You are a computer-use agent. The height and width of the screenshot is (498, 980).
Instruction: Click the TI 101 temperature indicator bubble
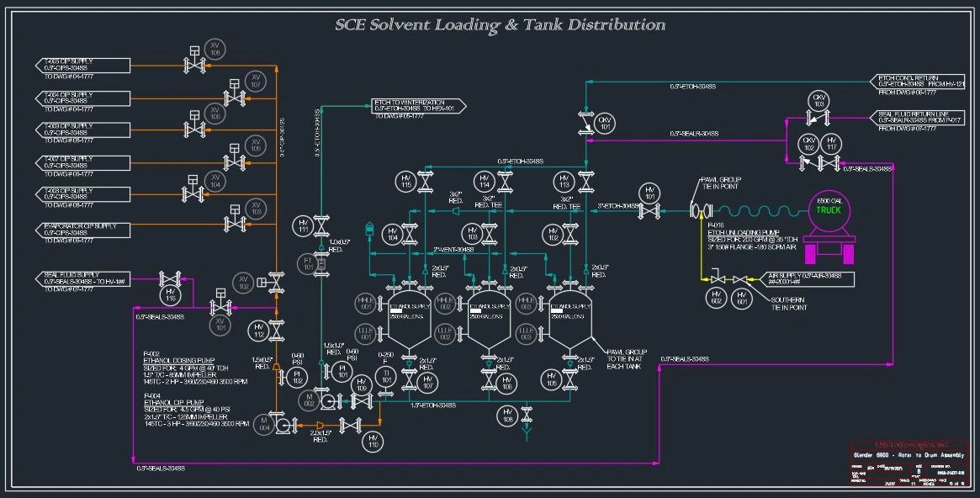(386, 375)
